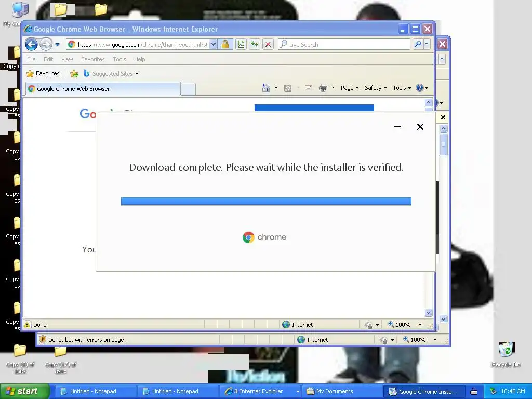Click the keyboard icon in system tray
The image size is (532, 399).
point(474,392)
